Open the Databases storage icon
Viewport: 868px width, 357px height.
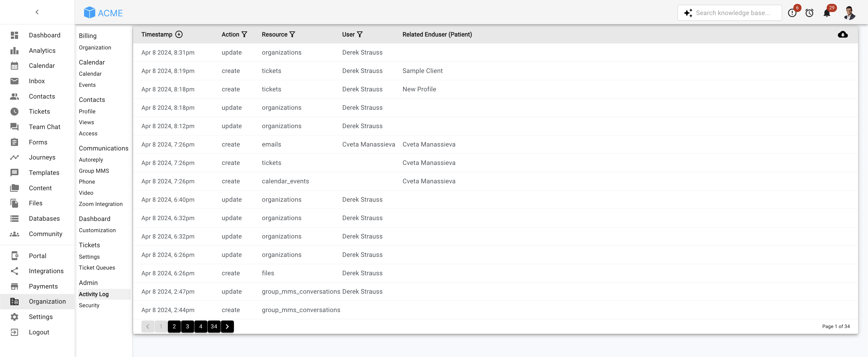coord(14,218)
